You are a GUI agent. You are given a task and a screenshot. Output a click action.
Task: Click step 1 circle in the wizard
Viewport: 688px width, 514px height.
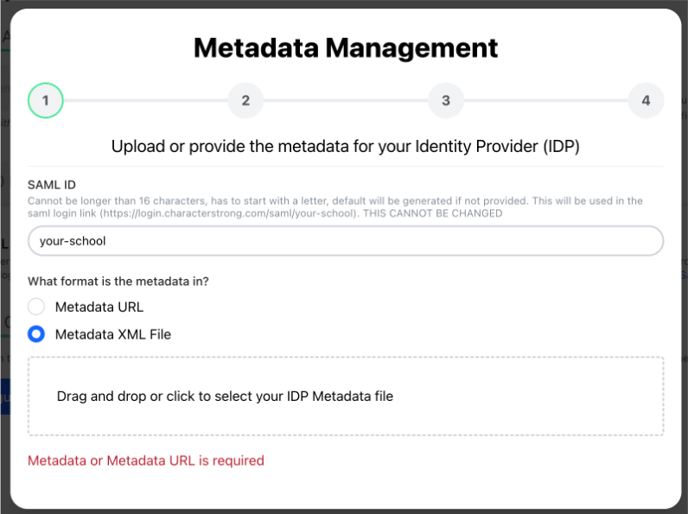[x=46, y=100]
